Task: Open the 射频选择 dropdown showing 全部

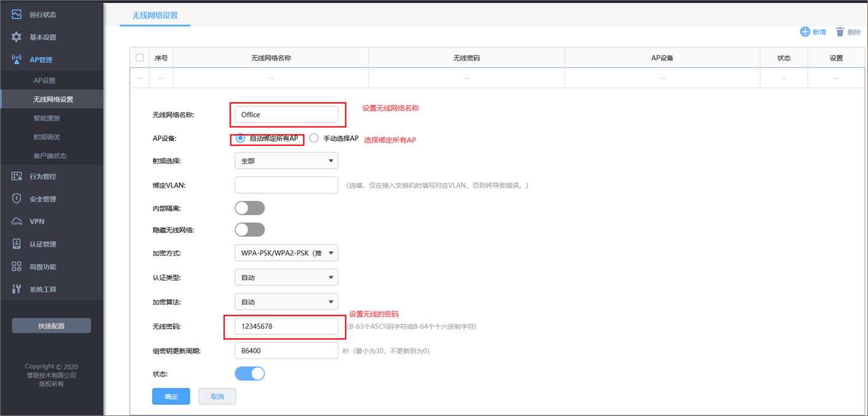Action: pos(286,160)
